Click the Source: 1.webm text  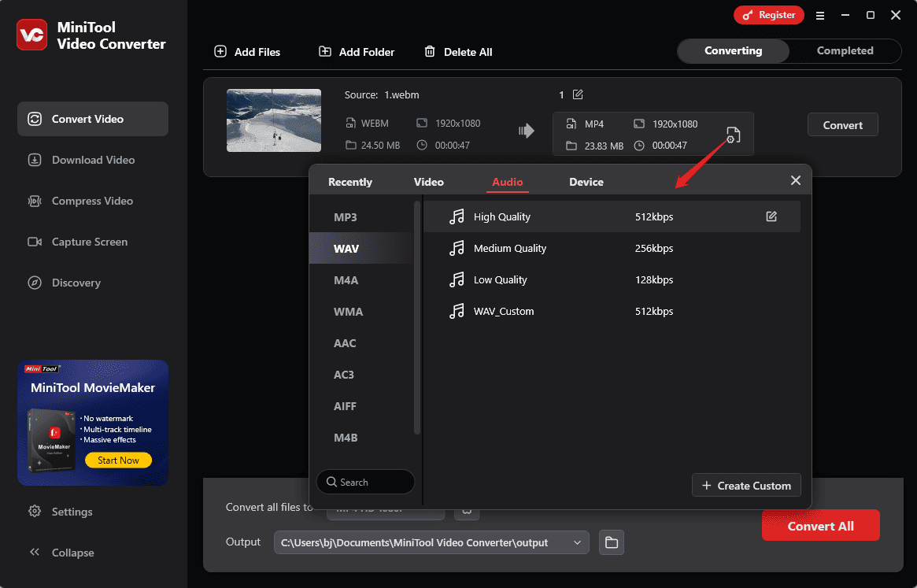pos(382,94)
